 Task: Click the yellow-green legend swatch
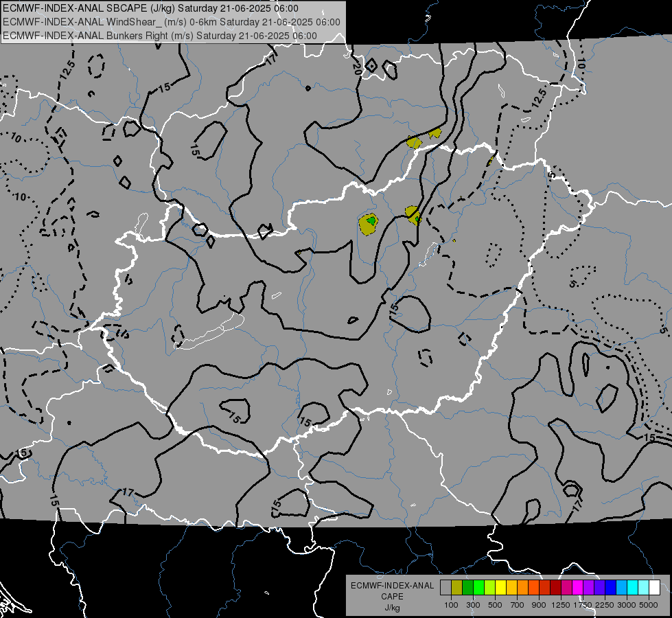(x=490, y=588)
